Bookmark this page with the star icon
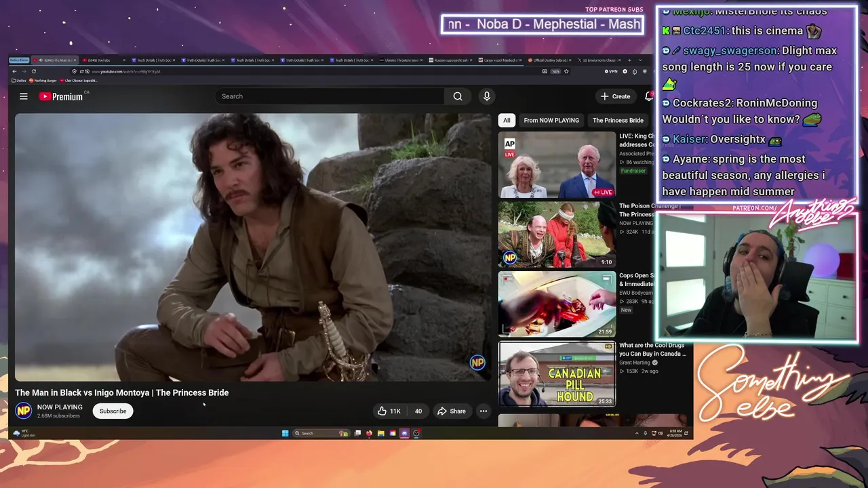868x488 pixels. point(567,71)
